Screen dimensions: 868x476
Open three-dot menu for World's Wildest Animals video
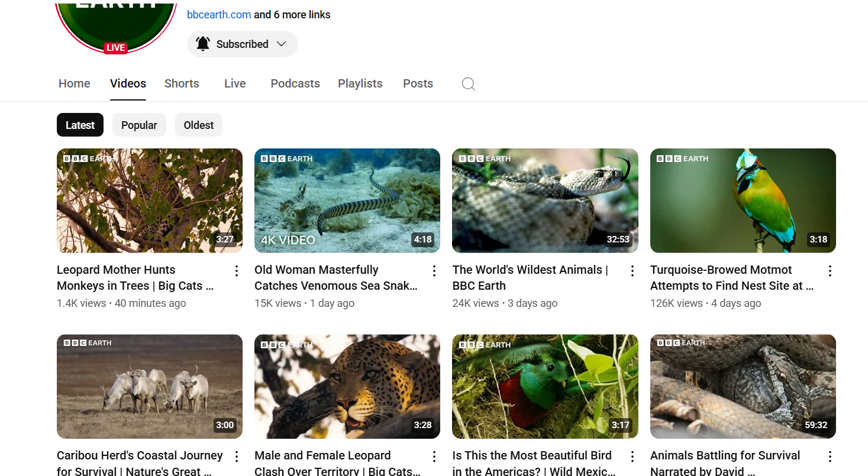[x=633, y=271]
